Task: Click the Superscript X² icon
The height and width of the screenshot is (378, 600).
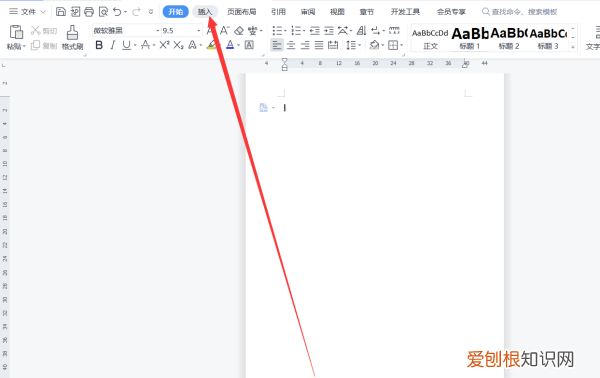Action: click(164, 45)
